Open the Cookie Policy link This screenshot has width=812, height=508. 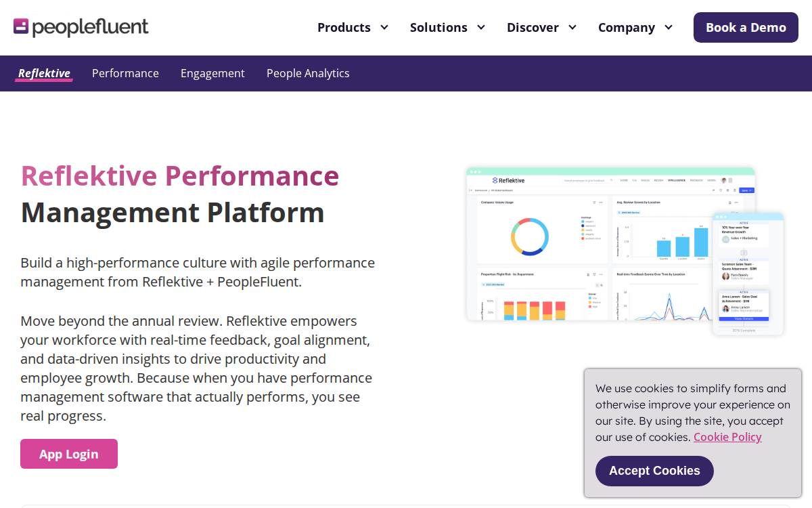coord(727,437)
